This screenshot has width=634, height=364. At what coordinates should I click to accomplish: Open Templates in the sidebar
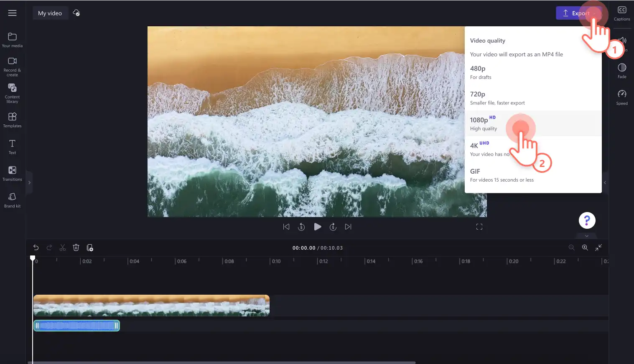pyautogui.click(x=12, y=120)
